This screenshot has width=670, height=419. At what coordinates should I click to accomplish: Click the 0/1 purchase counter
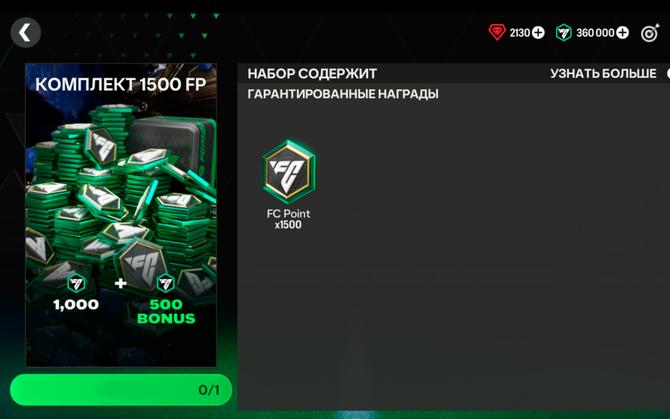(x=209, y=390)
